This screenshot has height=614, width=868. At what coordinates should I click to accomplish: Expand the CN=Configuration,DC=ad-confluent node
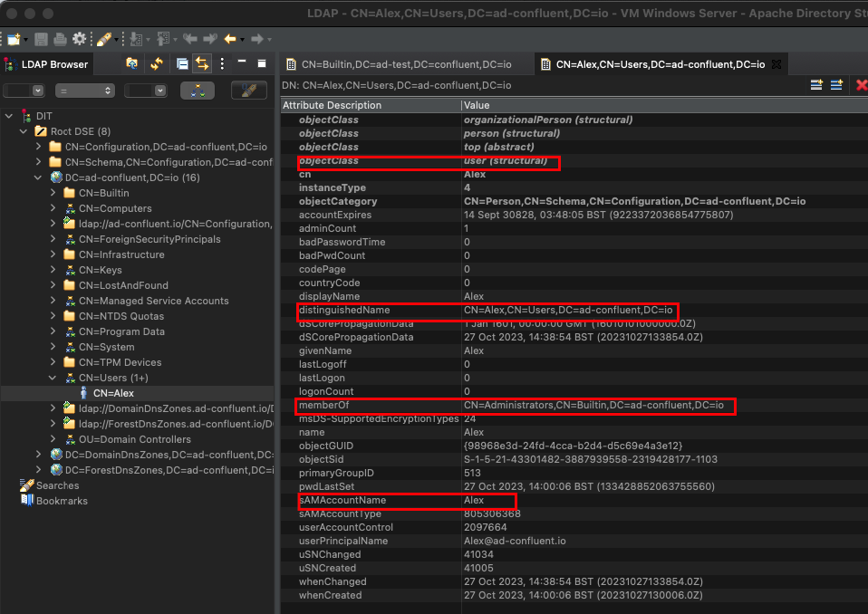tap(38, 147)
